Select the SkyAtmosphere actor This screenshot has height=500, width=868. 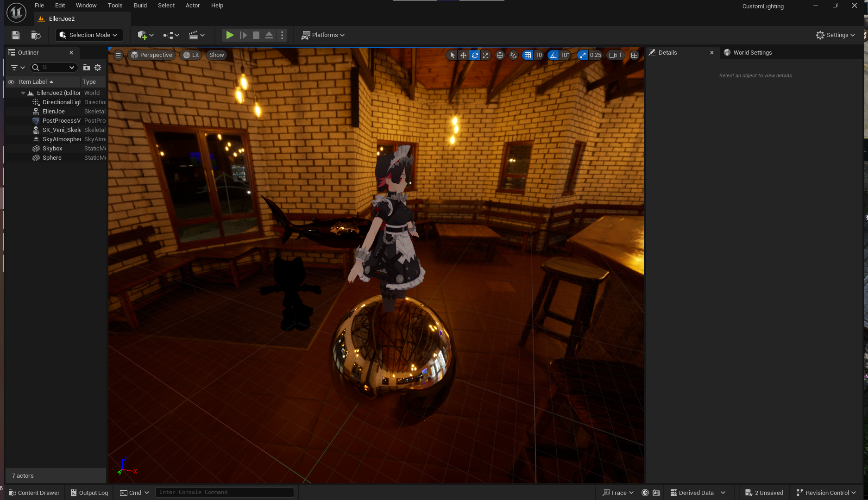(56, 139)
